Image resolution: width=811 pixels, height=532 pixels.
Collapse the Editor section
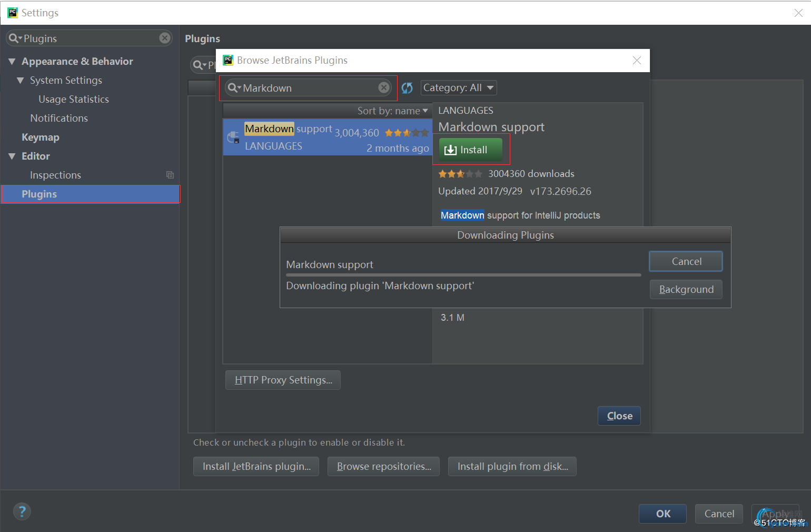[x=12, y=156]
